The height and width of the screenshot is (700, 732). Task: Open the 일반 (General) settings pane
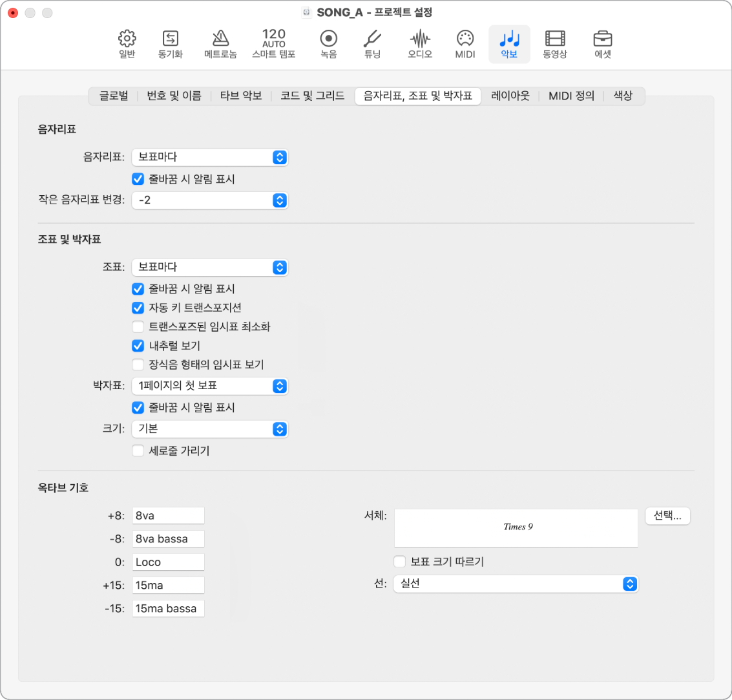pyautogui.click(x=127, y=45)
